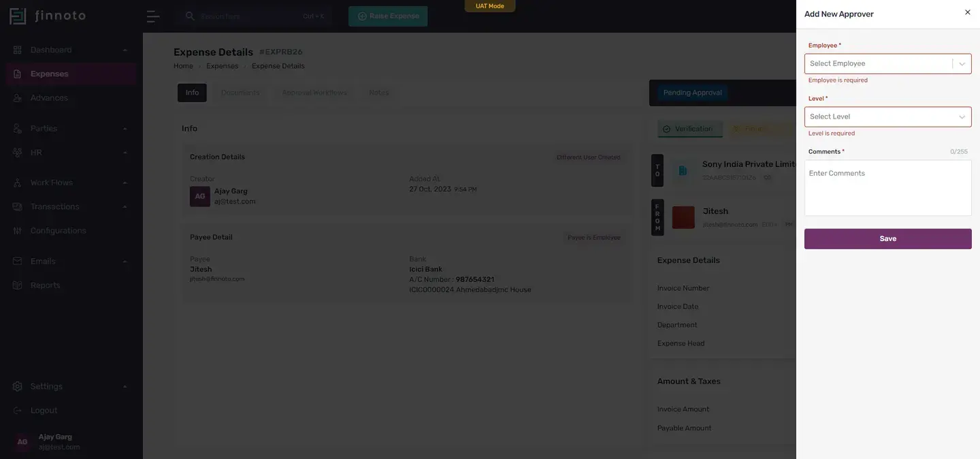
Task: Click the search magnifier icon
Action: pos(190,16)
